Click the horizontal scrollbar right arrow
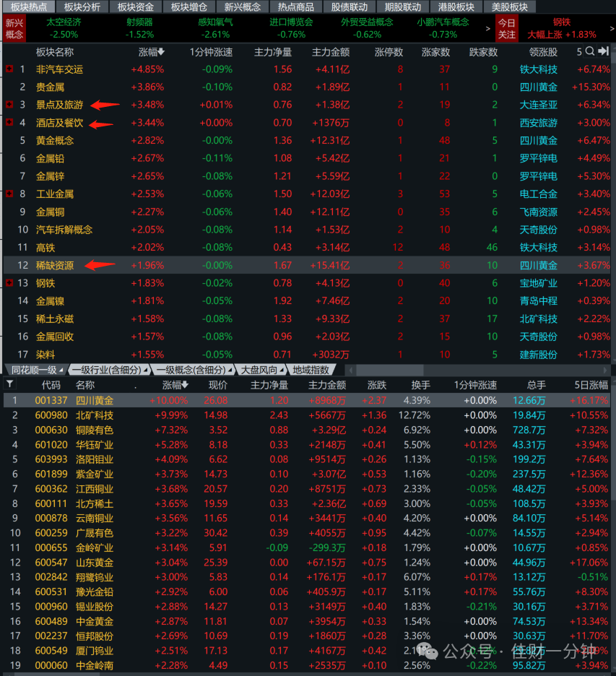The width and height of the screenshot is (616, 676). coord(604,370)
